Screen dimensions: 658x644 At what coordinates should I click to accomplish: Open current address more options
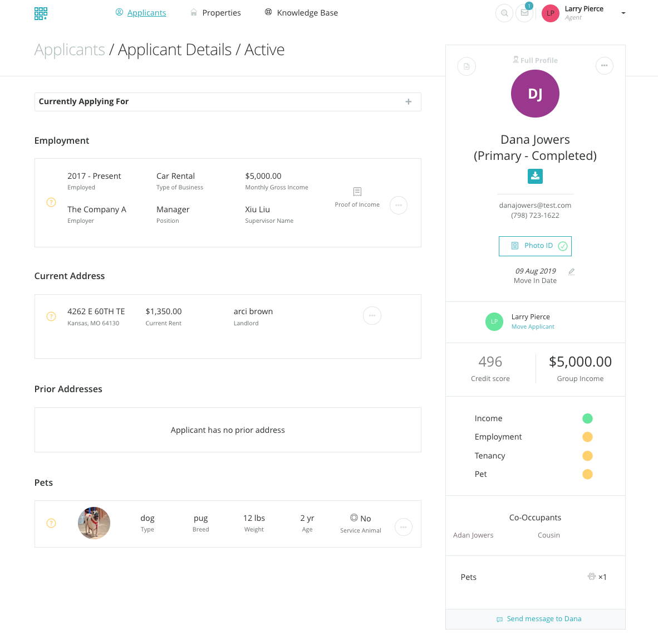coord(372,316)
